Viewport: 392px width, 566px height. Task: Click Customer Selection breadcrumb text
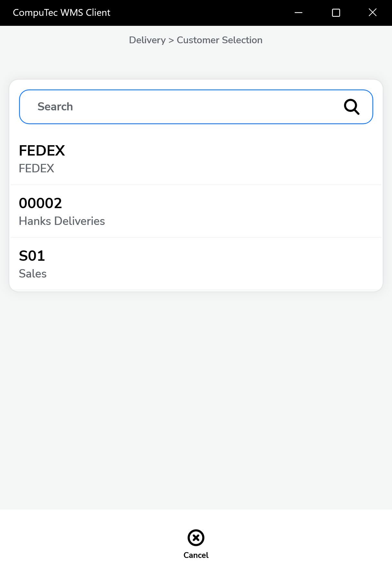[220, 40]
